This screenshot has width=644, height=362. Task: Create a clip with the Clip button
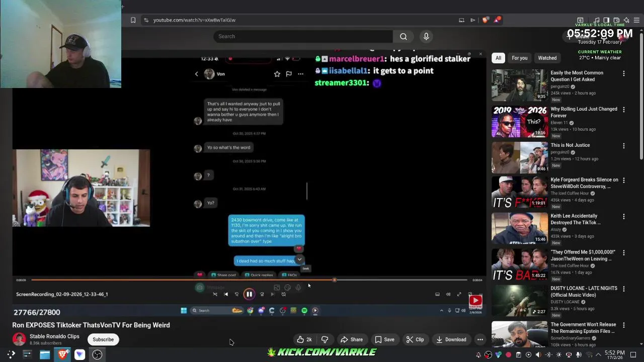coord(415,339)
